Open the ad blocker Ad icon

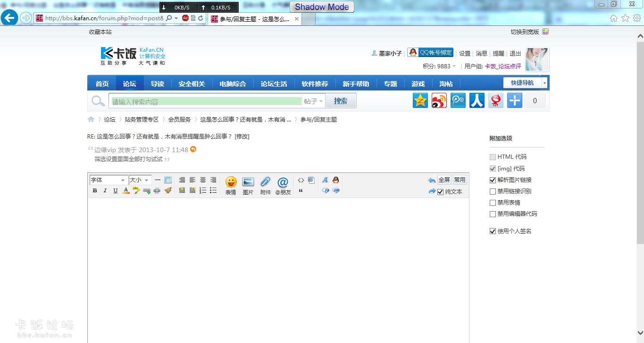pos(185,18)
